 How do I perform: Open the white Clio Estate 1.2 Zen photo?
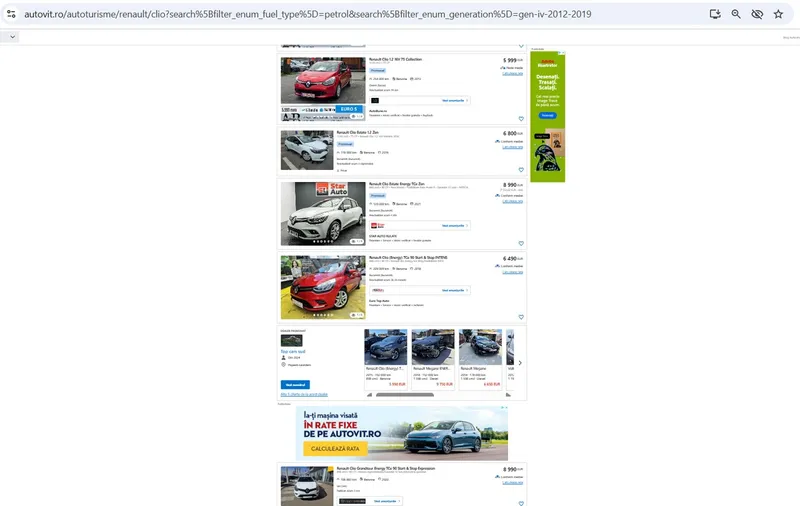click(306, 150)
